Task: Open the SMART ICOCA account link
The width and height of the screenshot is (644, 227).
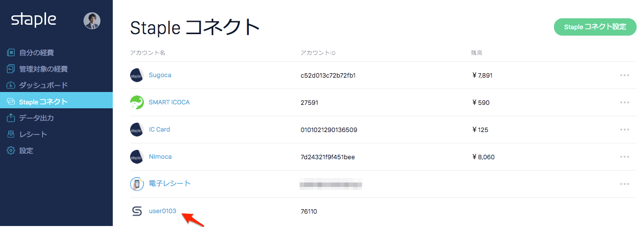Action: [x=169, y=102]
